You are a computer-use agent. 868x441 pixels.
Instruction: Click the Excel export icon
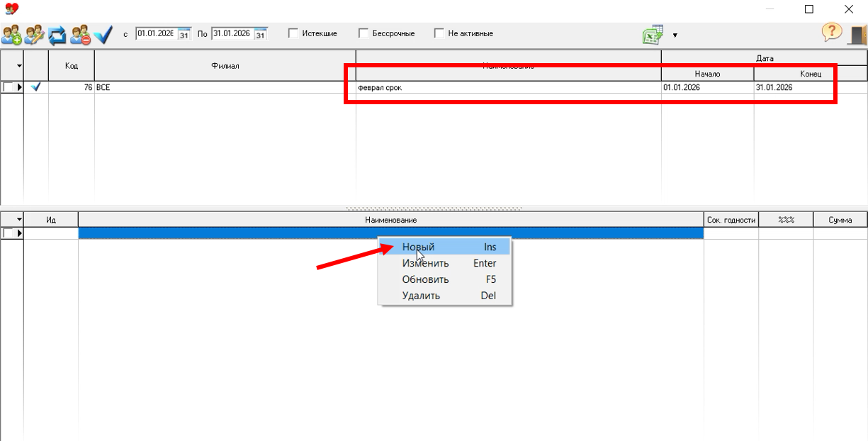(653, 35)
